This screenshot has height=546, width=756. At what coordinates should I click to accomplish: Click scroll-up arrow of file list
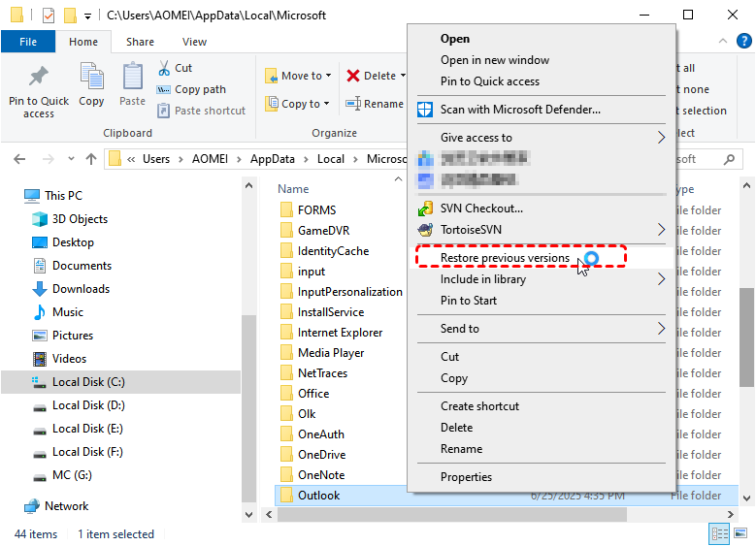coord(746,185)
